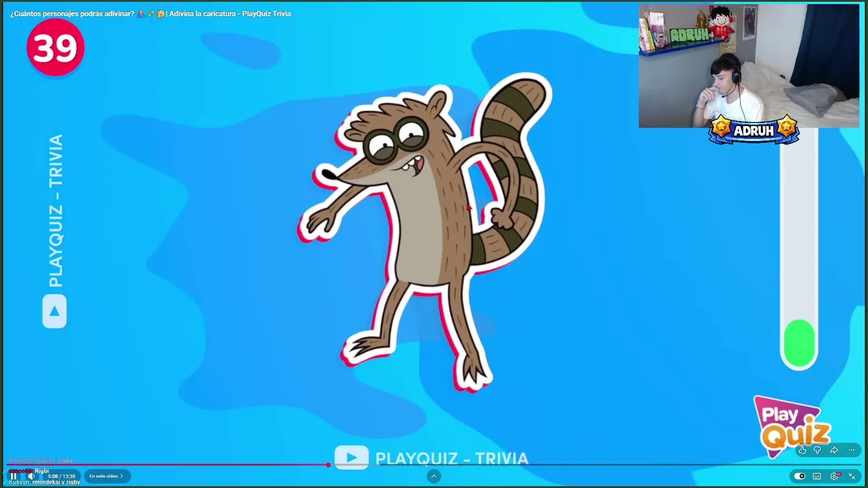Viewport: 868px width, 488px height.
Task: Open the video settings gear
Action: coord(835,476)
